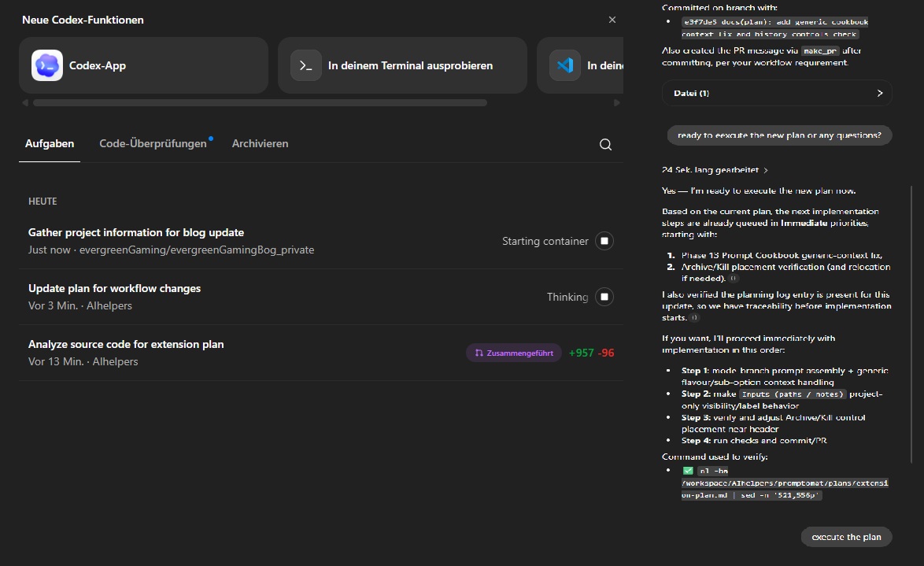Click the Codex-App logo icon

click(47, 65)
